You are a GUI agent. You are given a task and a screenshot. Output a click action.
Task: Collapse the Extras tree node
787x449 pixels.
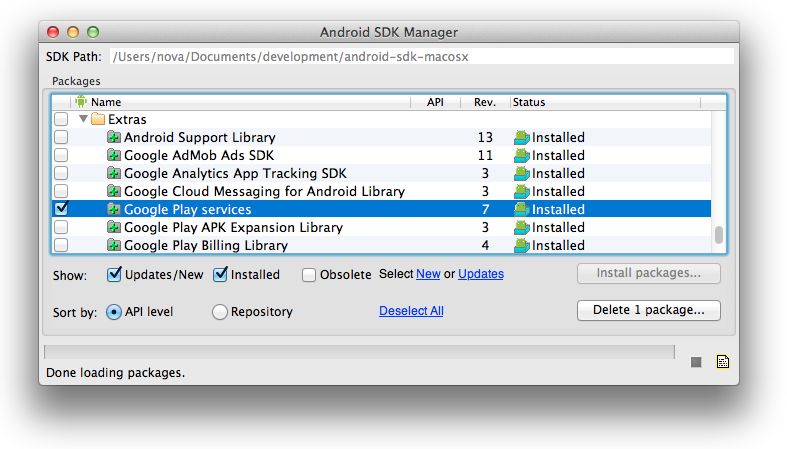83,119
